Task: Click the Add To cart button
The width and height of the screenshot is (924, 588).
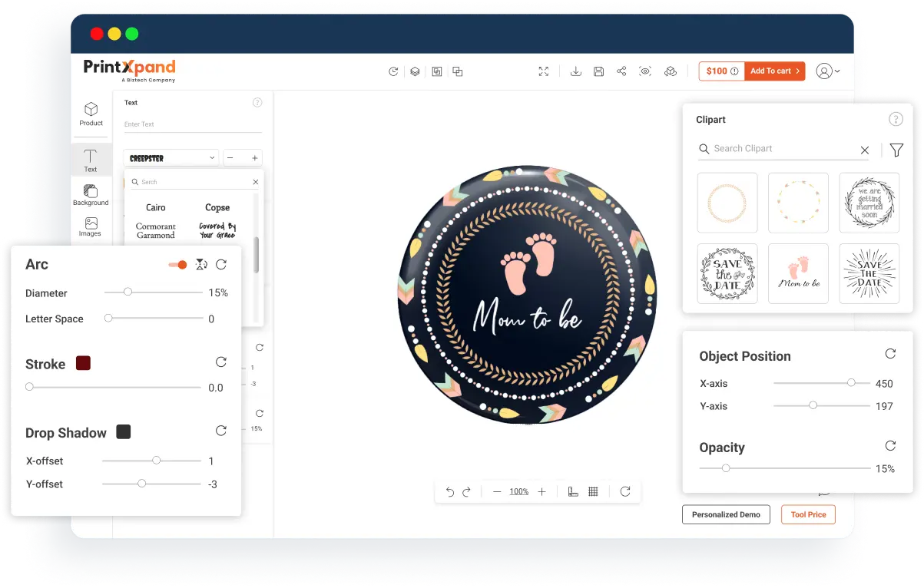Action: 775,71
